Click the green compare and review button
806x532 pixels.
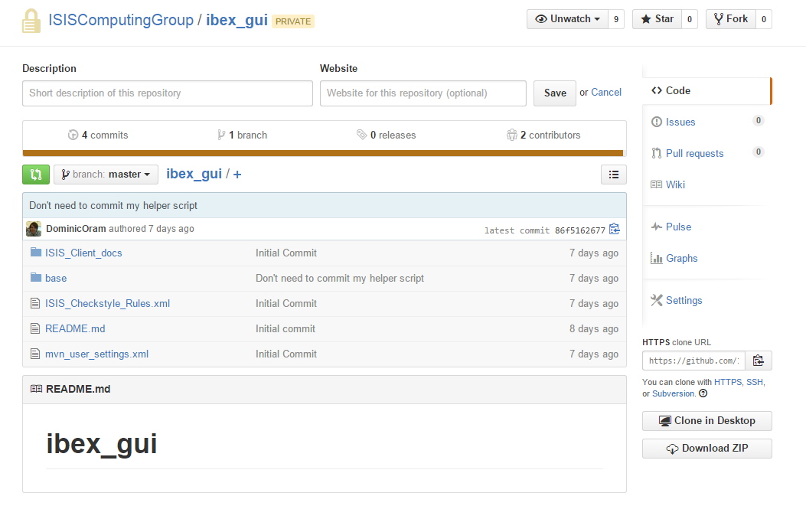(36, 175)
